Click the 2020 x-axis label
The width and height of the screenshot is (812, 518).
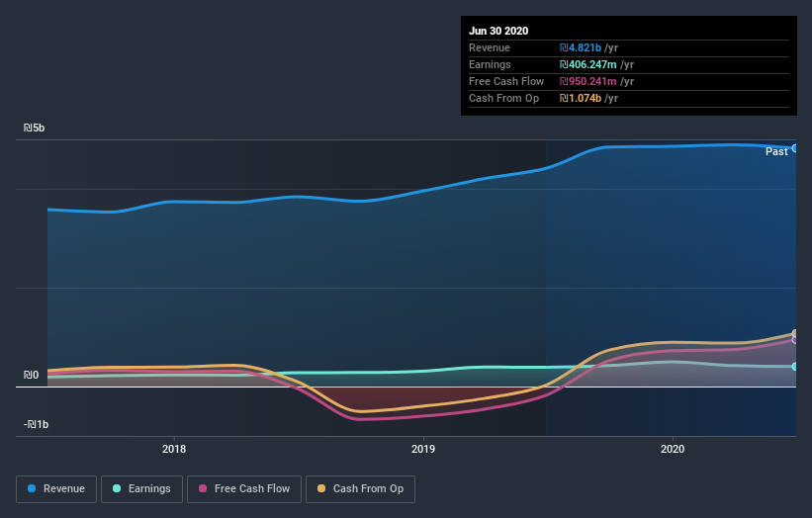click(x=673, y=449)
